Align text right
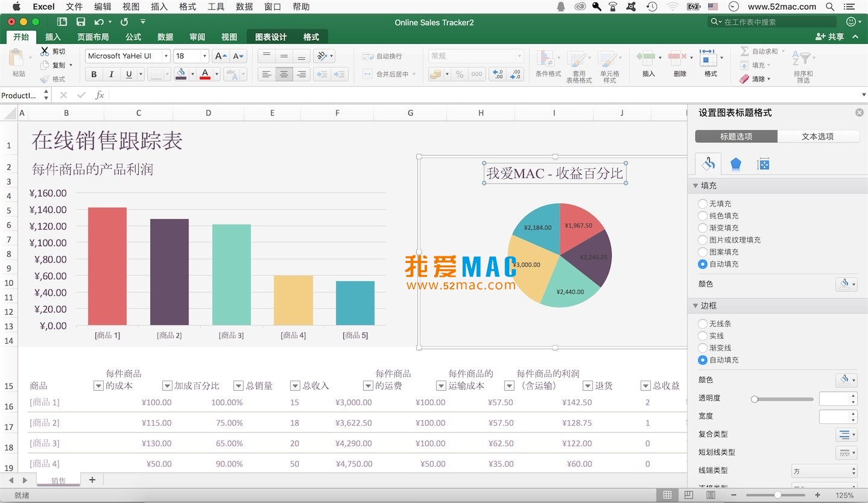Viewport: 868px width, 503px height. pos(302,74)
